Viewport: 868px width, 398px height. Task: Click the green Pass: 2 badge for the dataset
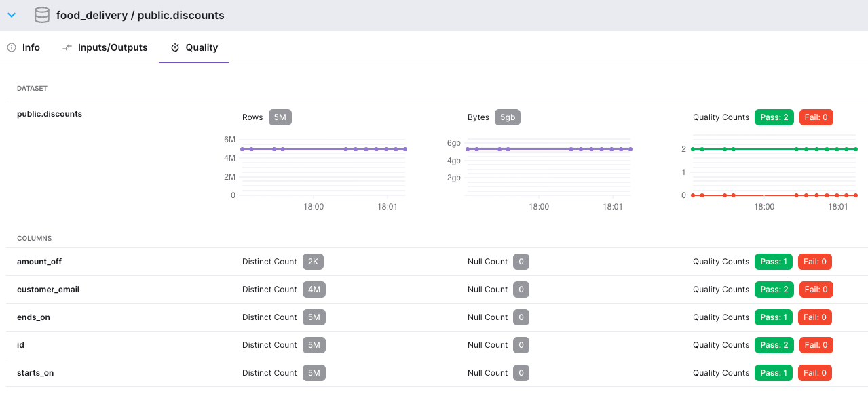(774, 117)
